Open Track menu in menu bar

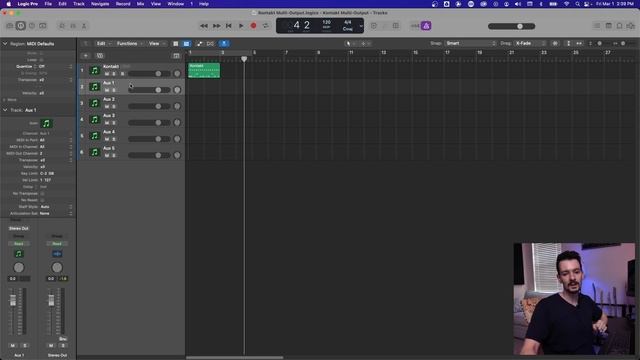pyautogui.click(x=79, y=4)
